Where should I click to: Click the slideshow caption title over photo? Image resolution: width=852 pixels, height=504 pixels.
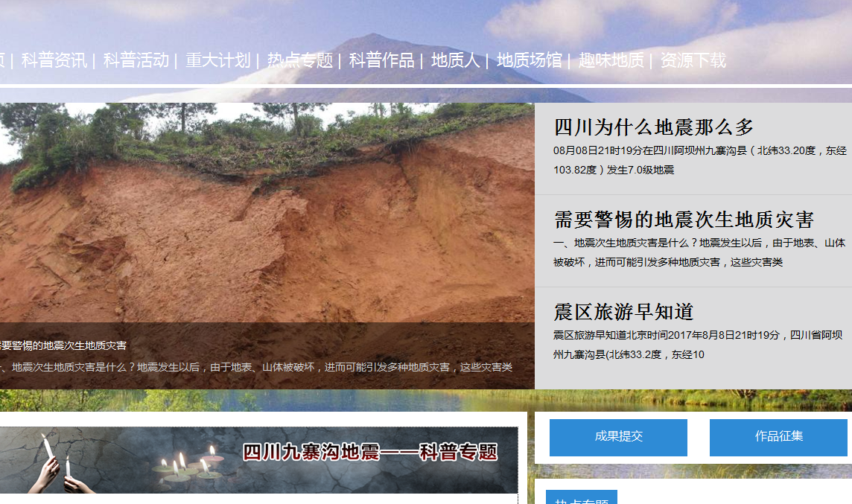pyautogui.click(x=63, y=345)
